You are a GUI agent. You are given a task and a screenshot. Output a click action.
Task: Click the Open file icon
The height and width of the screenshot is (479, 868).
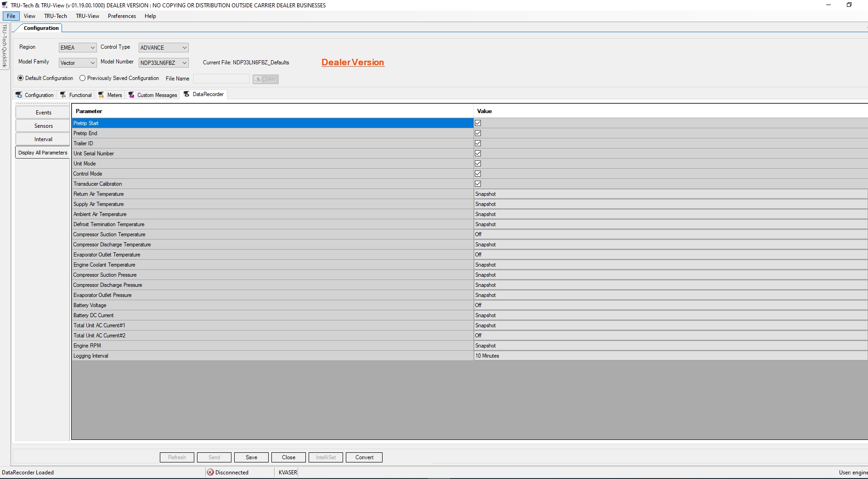tap(257, 79)
